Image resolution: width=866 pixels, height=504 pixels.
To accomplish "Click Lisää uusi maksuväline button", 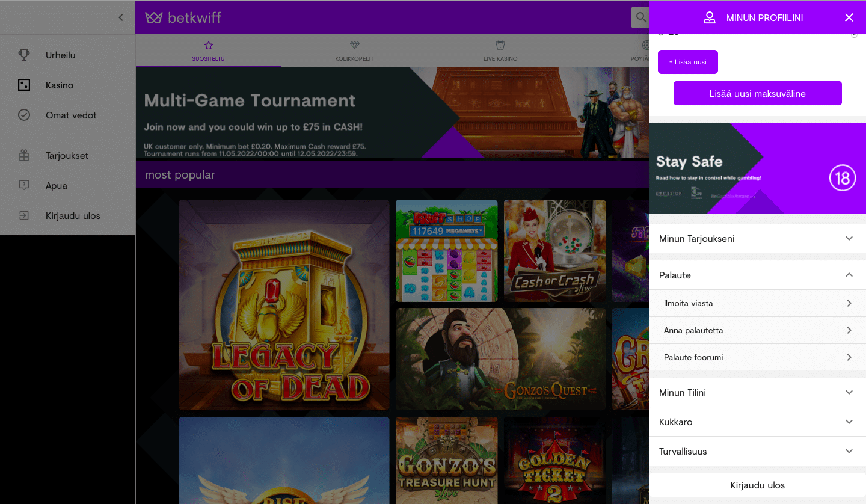I will (758, 93).
